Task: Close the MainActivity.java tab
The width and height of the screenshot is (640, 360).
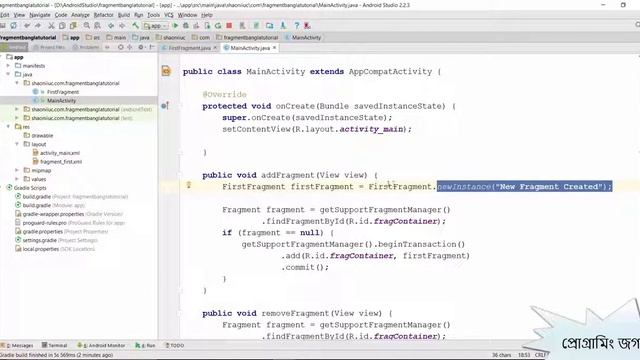Action: (274, 48)
